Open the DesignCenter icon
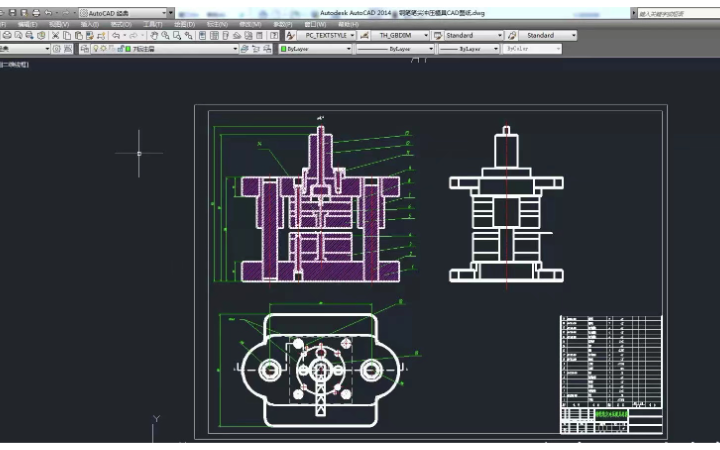Screen dimensions: 720x450 (x=214, y=35)
